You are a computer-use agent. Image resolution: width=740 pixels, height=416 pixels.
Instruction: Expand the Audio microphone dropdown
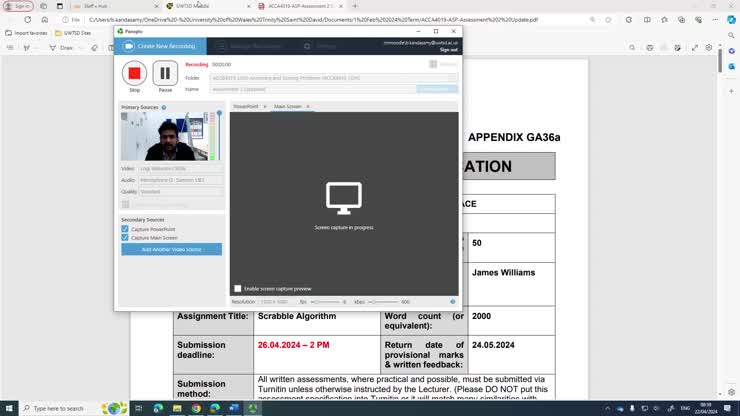181,180
